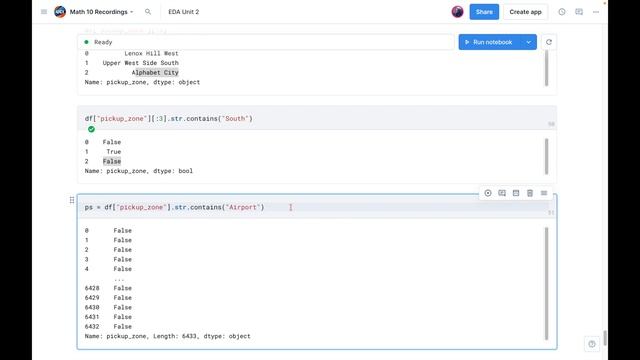Click into the ps = df Airport code cell
This screenshot has height=360, width=640.
317,207
